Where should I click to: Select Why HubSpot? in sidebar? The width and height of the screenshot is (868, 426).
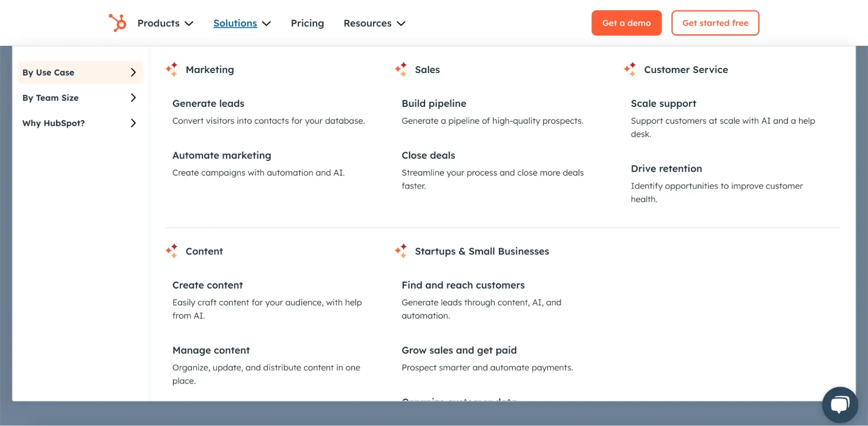click(80, 123)
